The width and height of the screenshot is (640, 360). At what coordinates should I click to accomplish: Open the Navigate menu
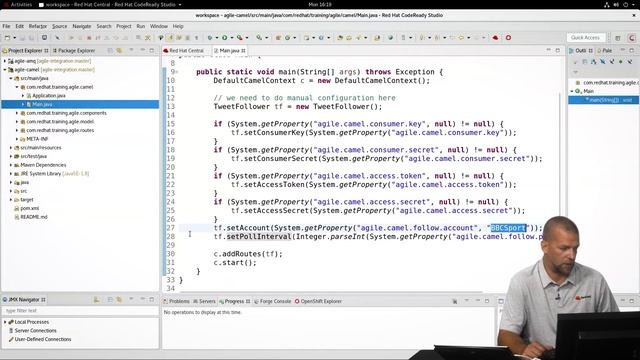[82, 26]
